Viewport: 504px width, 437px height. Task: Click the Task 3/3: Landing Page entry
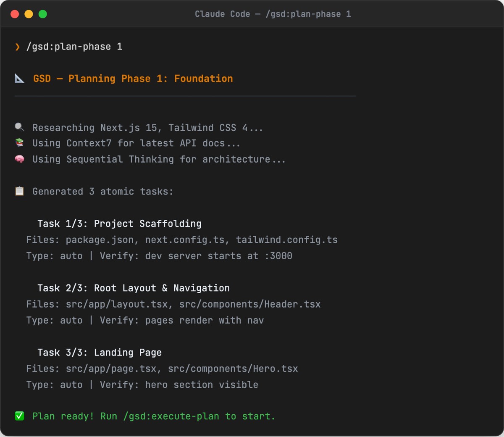100,352
